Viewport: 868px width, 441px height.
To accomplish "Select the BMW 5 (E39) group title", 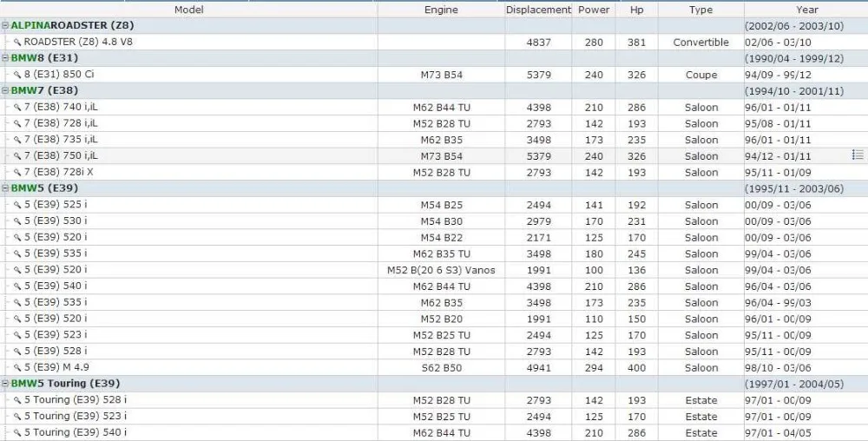I will click(x=44, y=188).
